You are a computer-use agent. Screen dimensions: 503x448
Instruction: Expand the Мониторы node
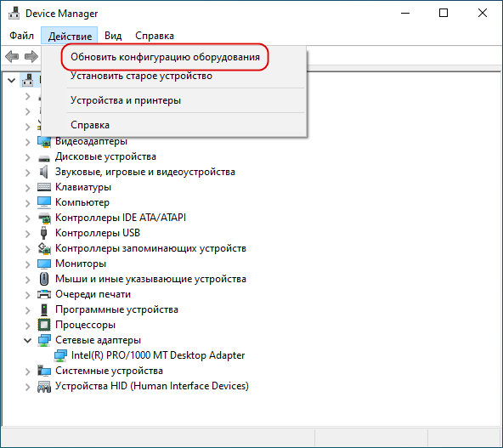28,264
